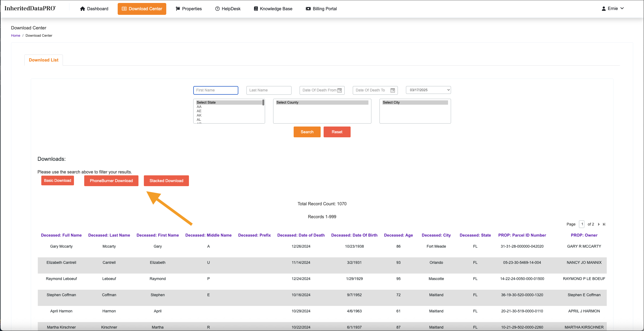644x331 pixels.
Task: Expand the Ernie user account menu
Action: click(x=613, y=9)
